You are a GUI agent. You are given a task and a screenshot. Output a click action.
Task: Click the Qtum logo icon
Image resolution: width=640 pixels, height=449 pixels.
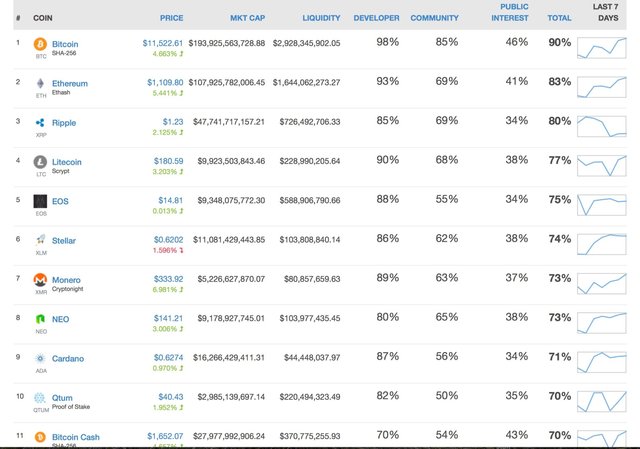(x=40, y=398)
